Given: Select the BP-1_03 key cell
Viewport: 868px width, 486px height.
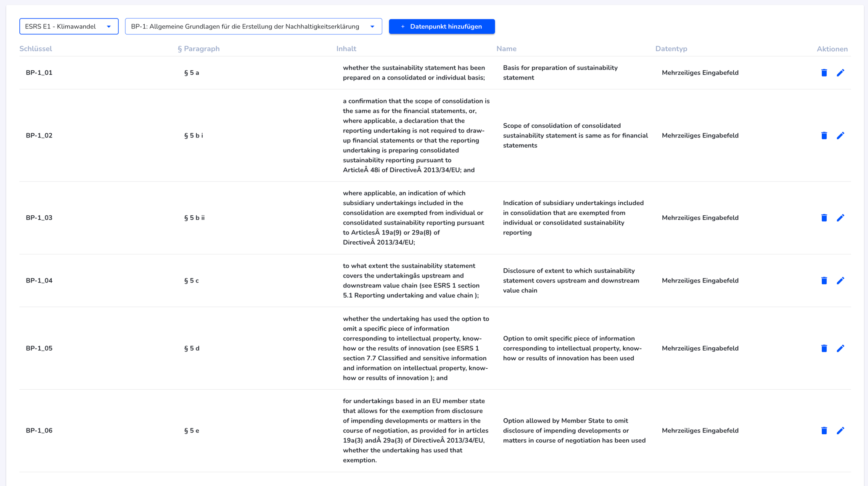Looking at the screenshot, I should pyautogui.click(x=39, y=218).
